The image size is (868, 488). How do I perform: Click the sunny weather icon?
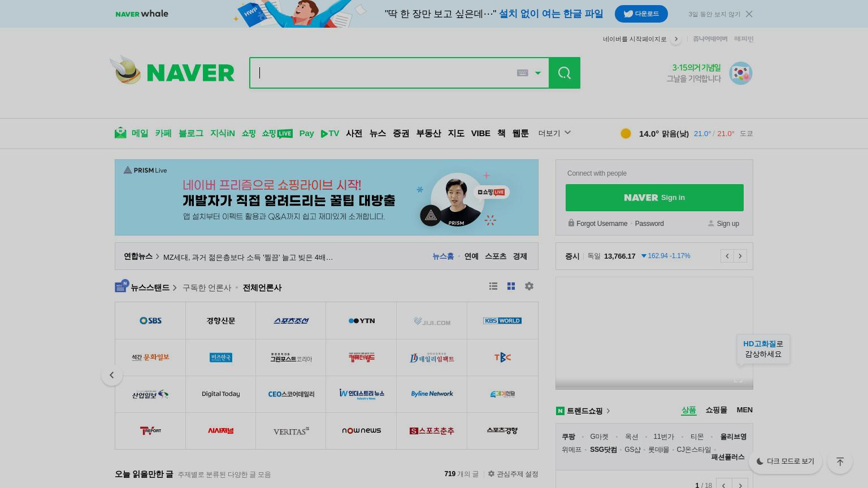click(626, 133)
